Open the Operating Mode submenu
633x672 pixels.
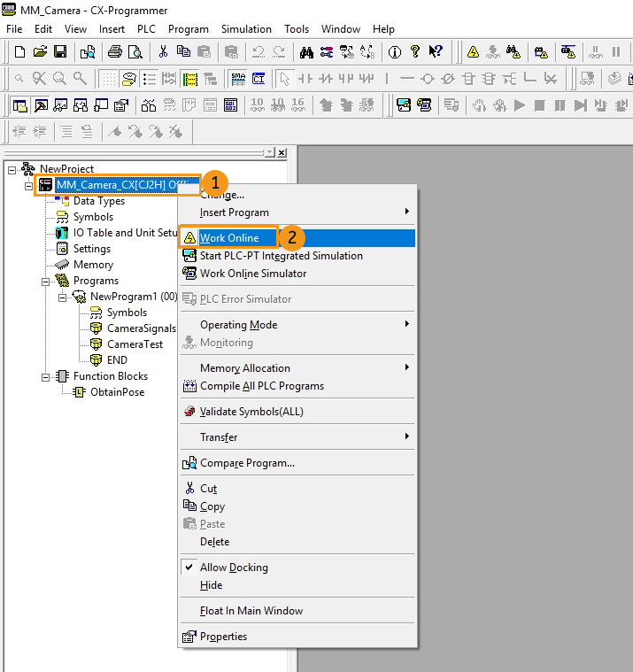tap(238, 325)
